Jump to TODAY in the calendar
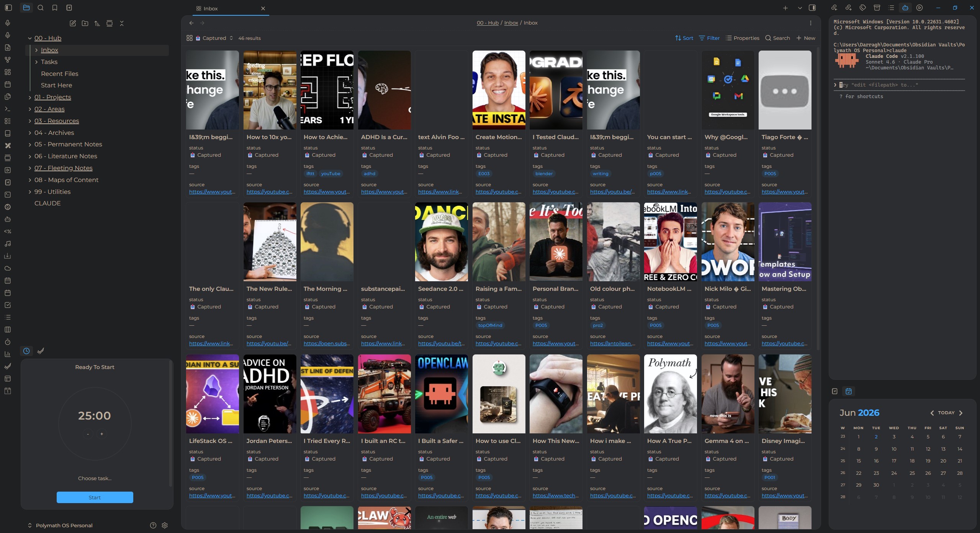The width and height of the screenshot is (980, 533). [x=946, y=413]
